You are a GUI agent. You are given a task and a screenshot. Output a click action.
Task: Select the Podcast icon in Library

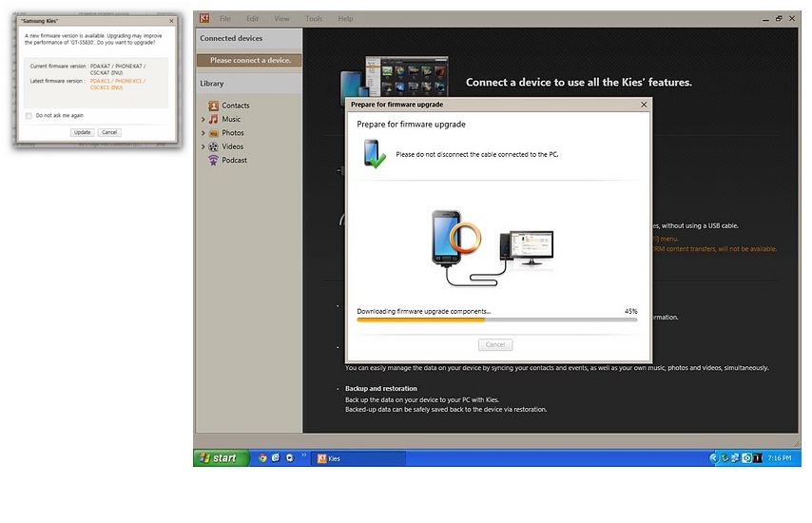pyautogui.click(x=213, y=161)
